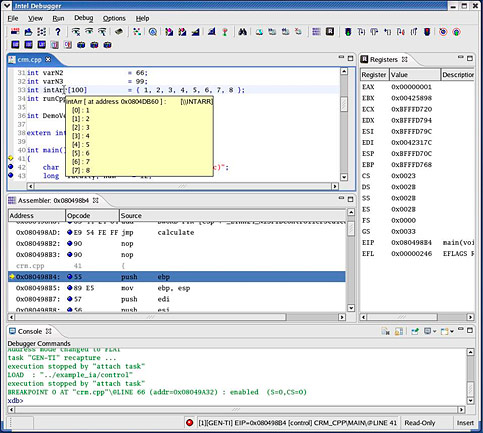Click the Read-Only status bar entry
Image resolution: width=483 pixels, height=433 pixels.
pos(420,423)
